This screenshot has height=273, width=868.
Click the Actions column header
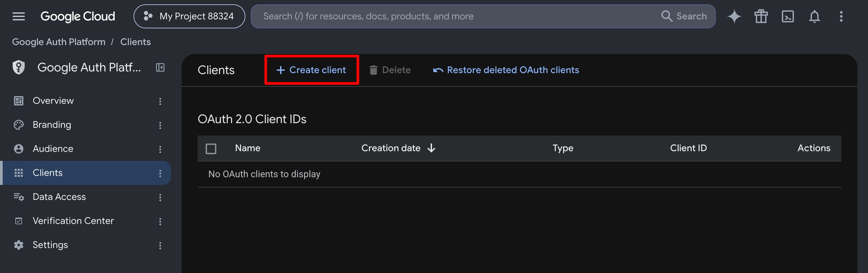coord(814,148)
